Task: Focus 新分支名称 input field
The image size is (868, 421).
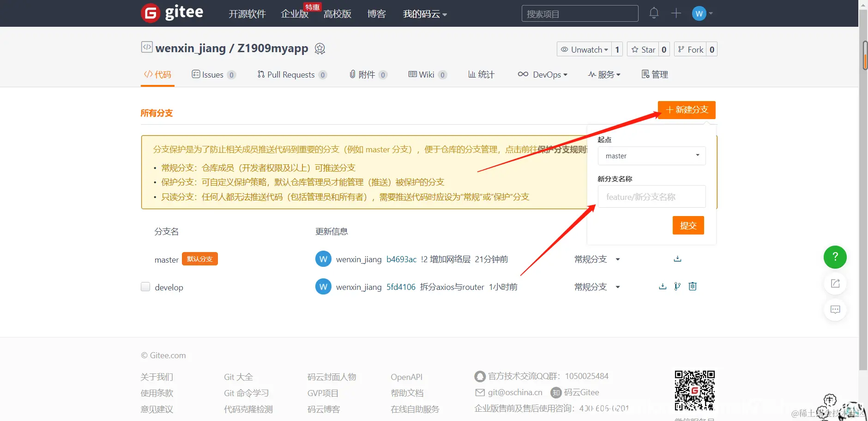Action: click(651, 197)
